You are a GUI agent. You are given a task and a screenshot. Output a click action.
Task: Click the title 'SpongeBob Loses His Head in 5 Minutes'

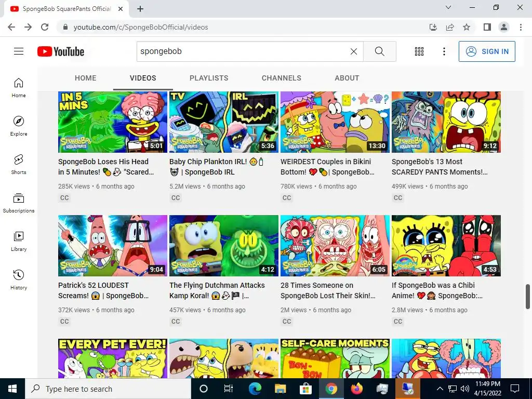coord(106,167)
